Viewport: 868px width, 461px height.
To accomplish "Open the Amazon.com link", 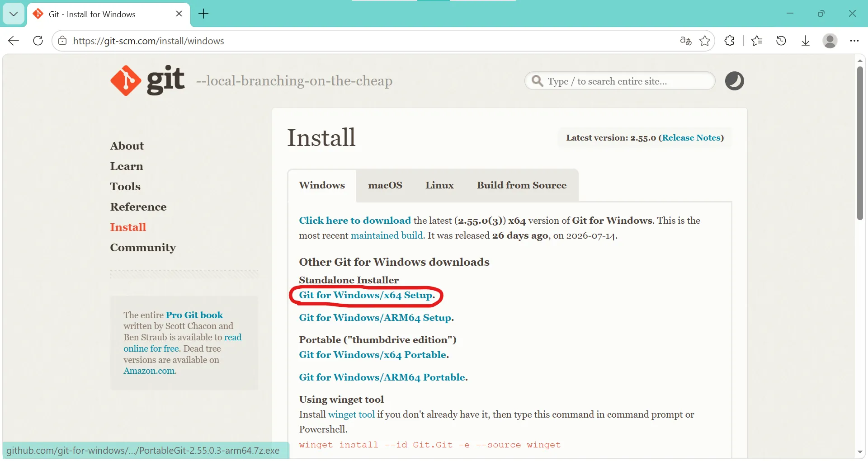I will [x=149, y=371].
